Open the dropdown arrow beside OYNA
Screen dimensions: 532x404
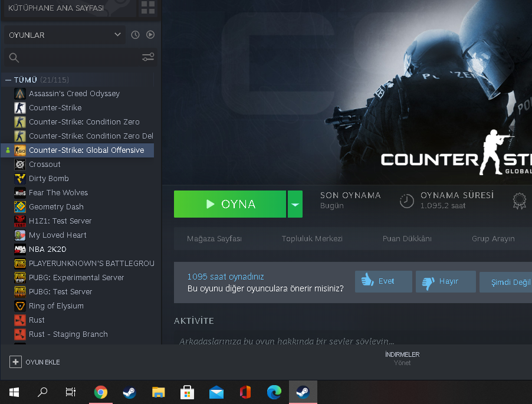[x=295, y=204]
